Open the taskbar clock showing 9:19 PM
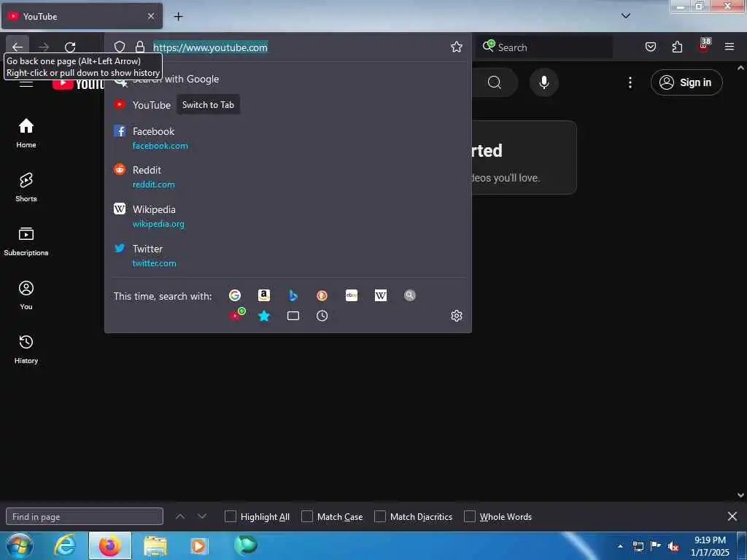Viewport: 747px width, 560px height. click(710, 546)
